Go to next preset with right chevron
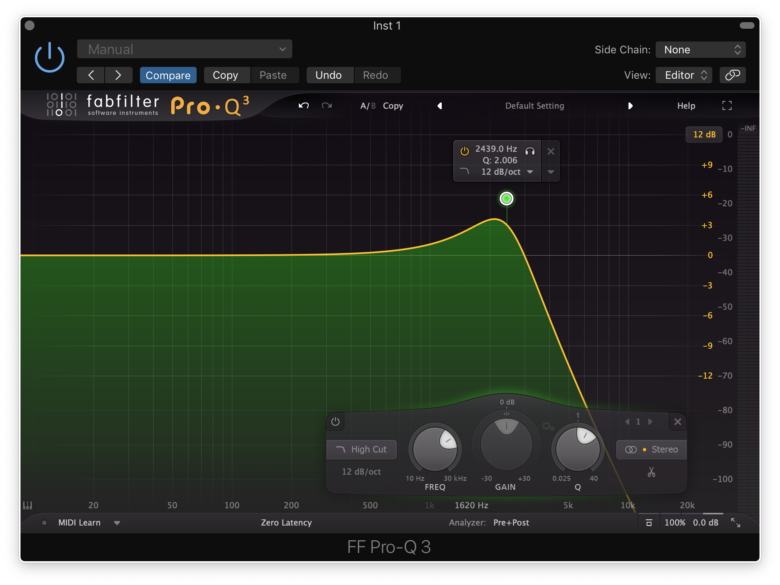The width and height of the screenshot is (780, 585). (x=118, y=75)
